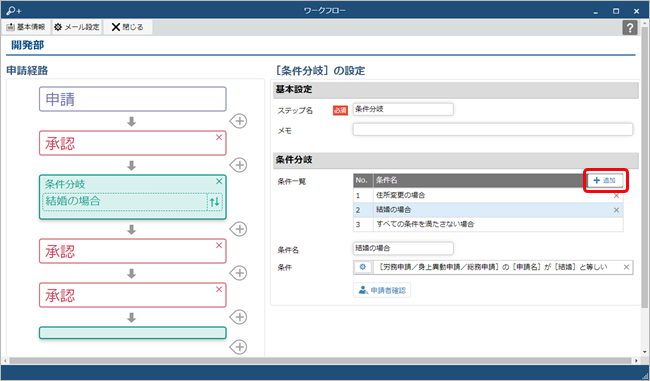
Task: Click the scroll right arrow on the horizontal scrollbar
Action: (x=637, y=361)
